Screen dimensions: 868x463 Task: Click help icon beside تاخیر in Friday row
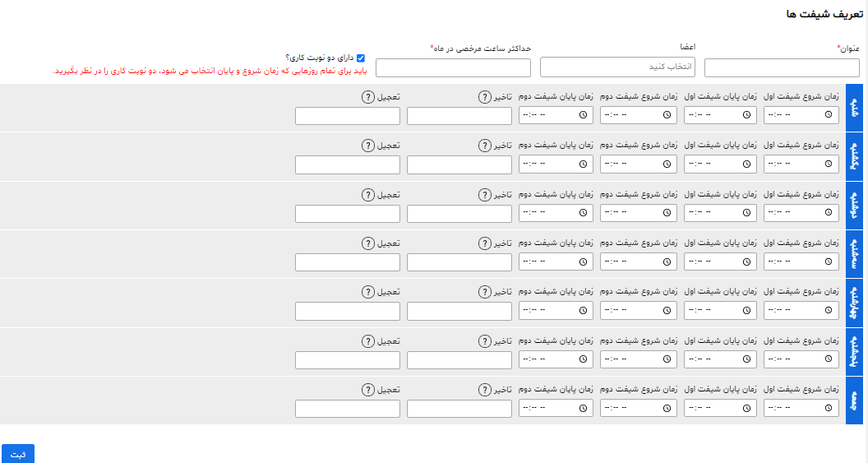click(x=485, y=390)
